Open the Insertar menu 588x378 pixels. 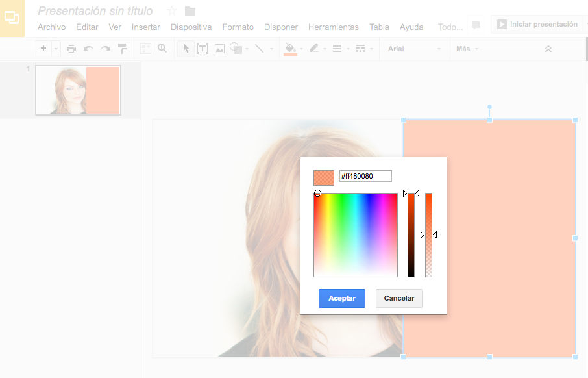145,27
